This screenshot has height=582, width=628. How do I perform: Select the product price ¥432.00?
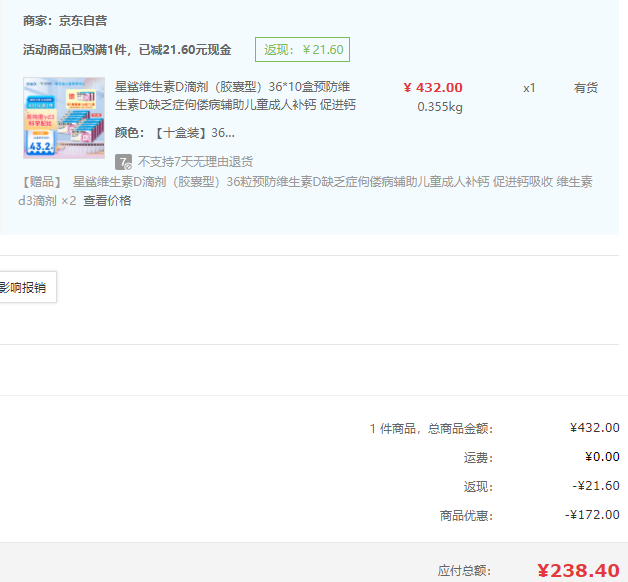[433, 87]
